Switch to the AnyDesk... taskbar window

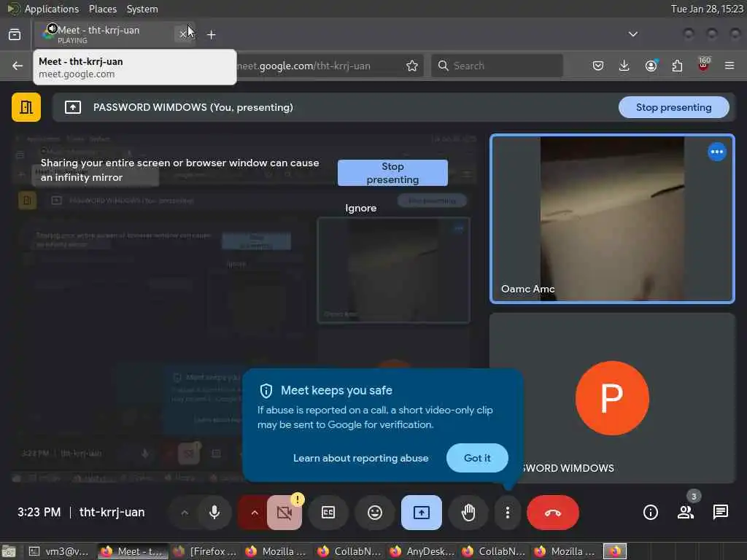(421, 551)
